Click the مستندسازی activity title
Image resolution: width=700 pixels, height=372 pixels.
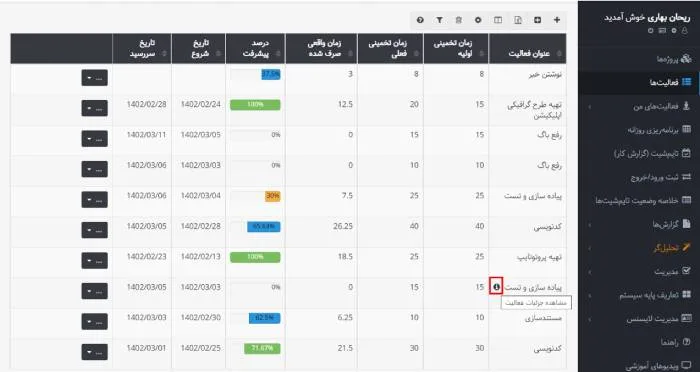click(x=543, y=318)
